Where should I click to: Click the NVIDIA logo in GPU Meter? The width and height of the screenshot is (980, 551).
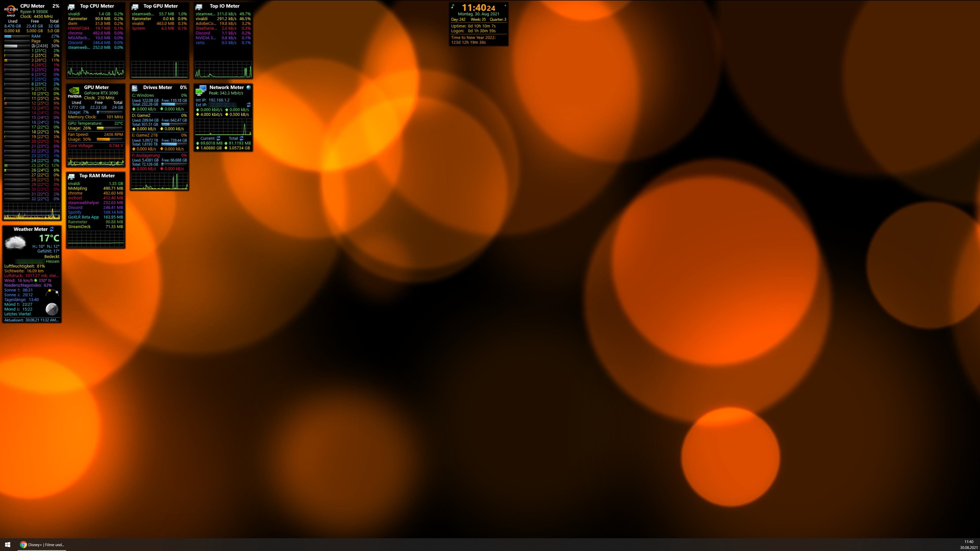[x=75, y=92]
